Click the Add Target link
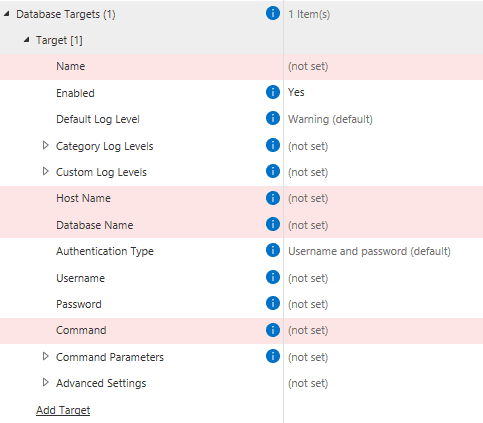The image size is (483, 423). [x=63, y=410]
